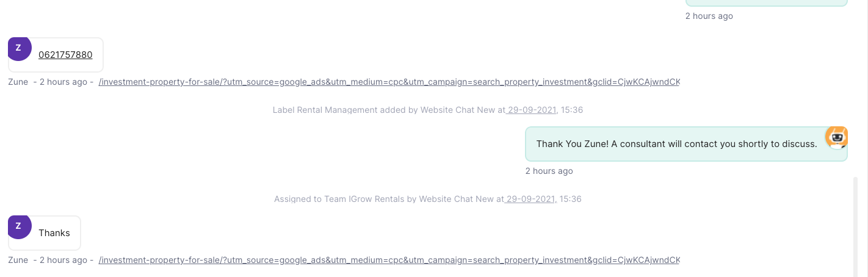This screenshot has height=277, width=868.
Task: Click the 'Label Rental Management added' activity note
Action: point(428,110)
